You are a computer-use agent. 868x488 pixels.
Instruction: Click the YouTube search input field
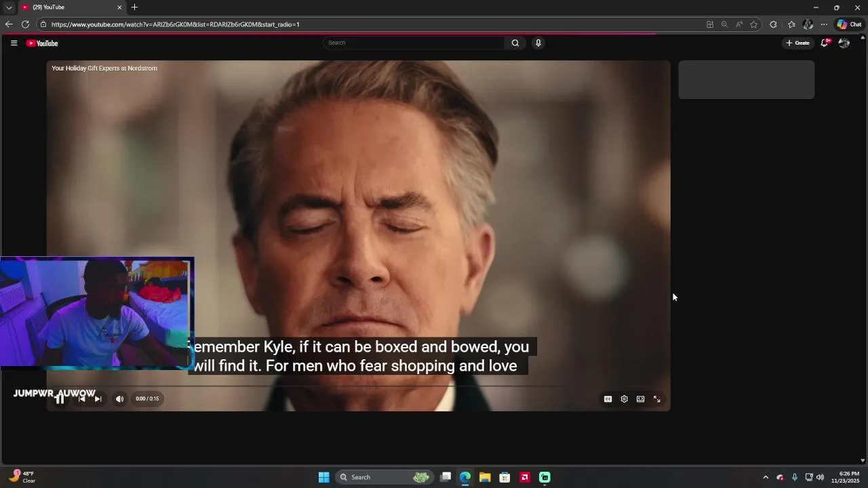pos(414,43)
